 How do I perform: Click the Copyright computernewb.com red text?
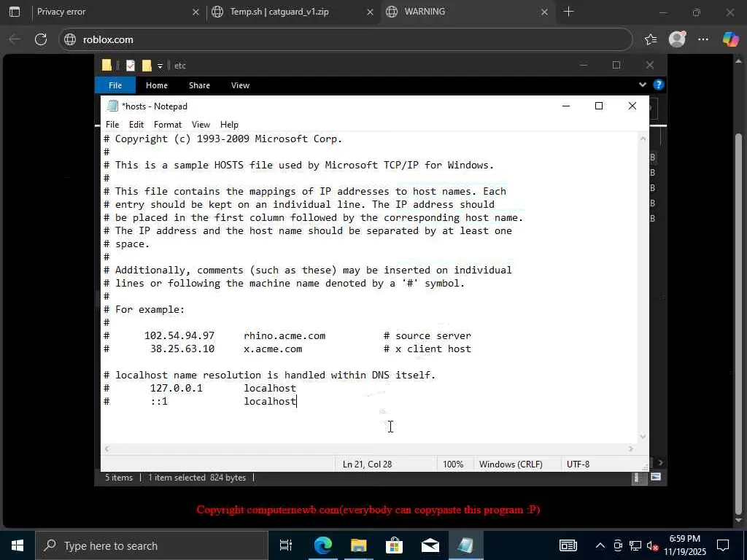(368, 510)
